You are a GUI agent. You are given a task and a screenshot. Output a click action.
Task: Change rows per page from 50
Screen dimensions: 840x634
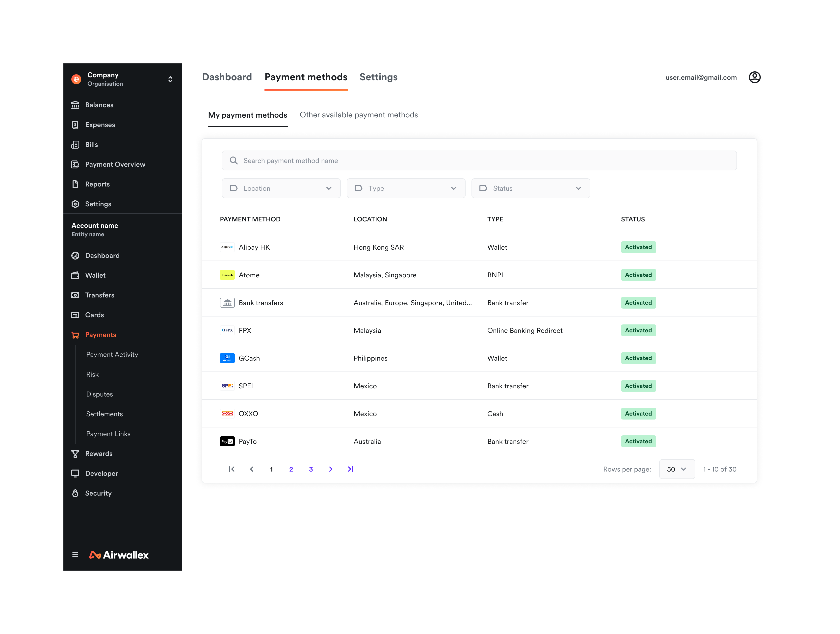point(677,469)
